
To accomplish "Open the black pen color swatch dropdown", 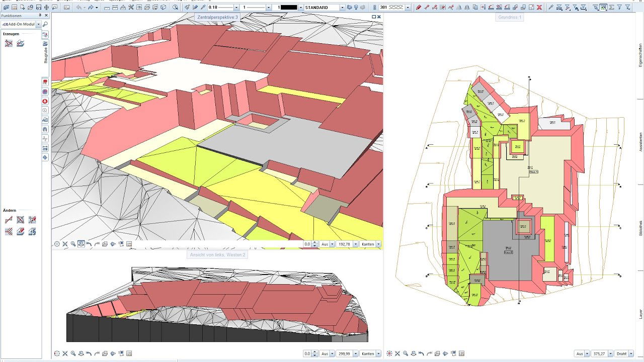I will click(301, 8).
